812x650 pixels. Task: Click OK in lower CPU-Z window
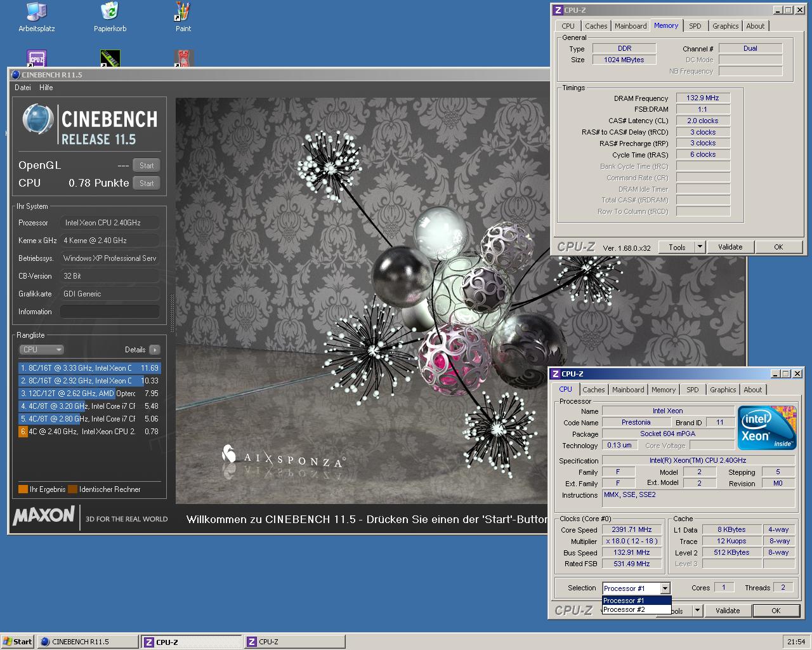tap(776, 611)
